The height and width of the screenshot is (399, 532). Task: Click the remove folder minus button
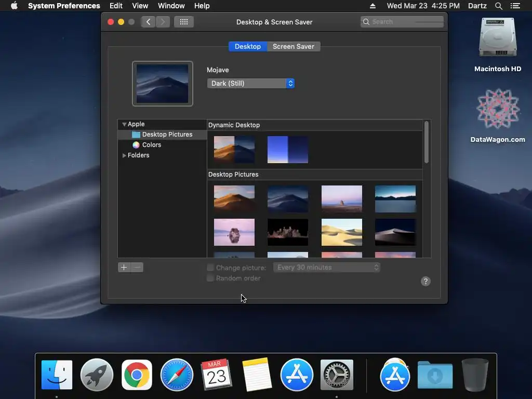tap(137, 268)
